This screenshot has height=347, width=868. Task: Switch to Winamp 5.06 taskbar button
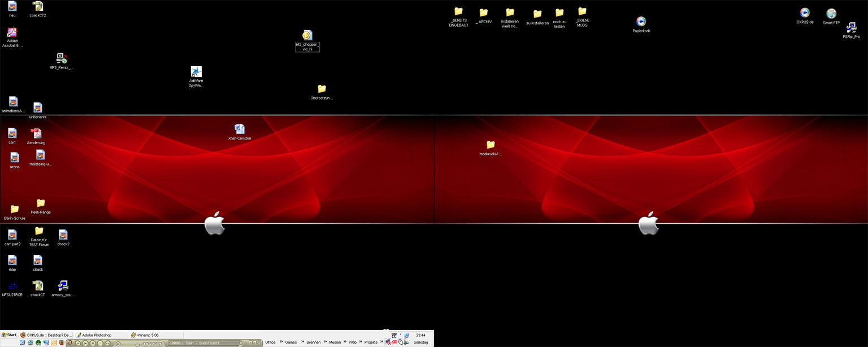coord(155,335)
